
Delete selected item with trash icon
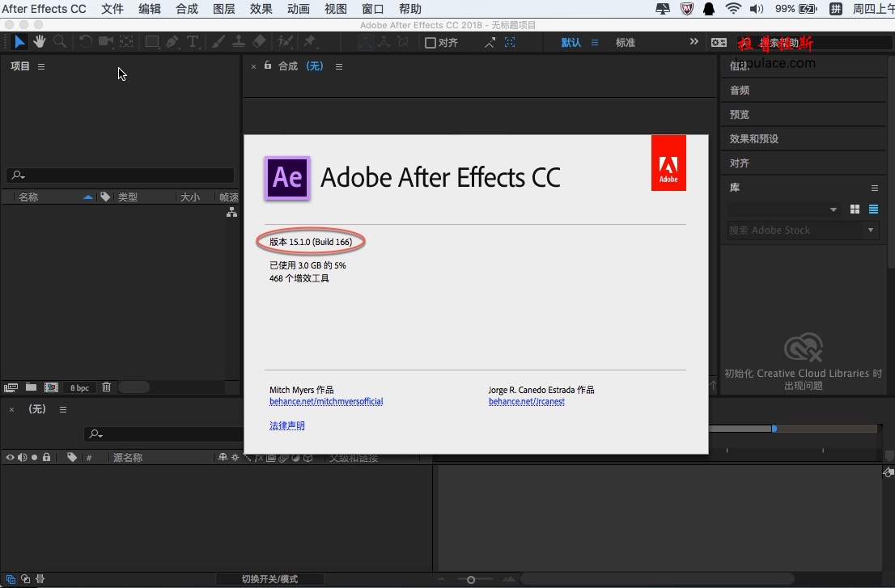pyautogui.click(x=106, y=387)
